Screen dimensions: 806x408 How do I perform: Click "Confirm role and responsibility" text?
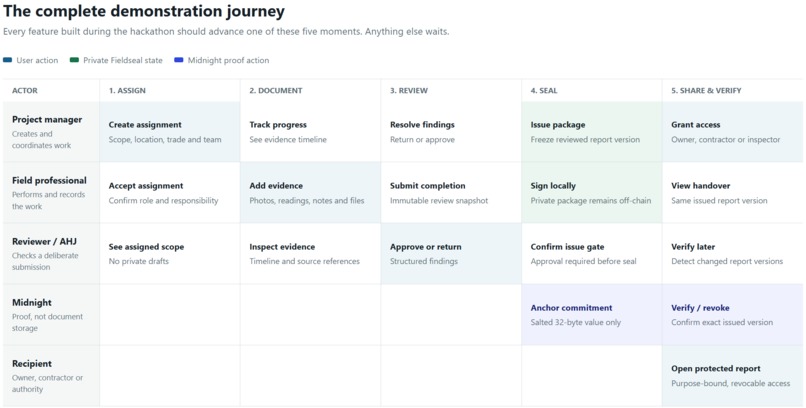click(x=163, y=200)
